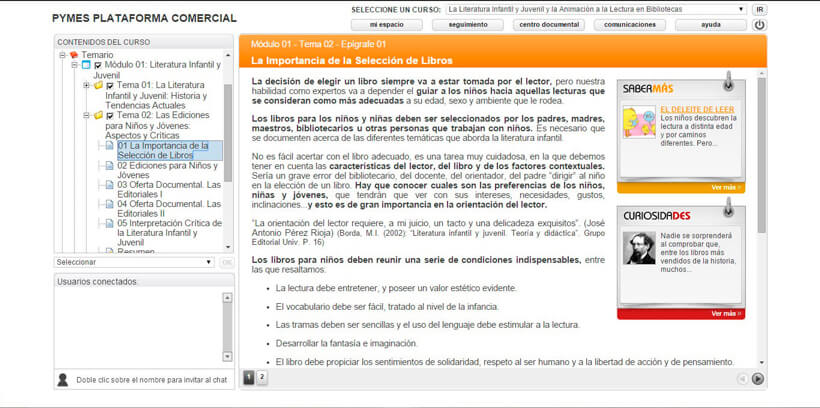Click the IR go button
This screenshot has width=820, height=408.
coord(759,9)
